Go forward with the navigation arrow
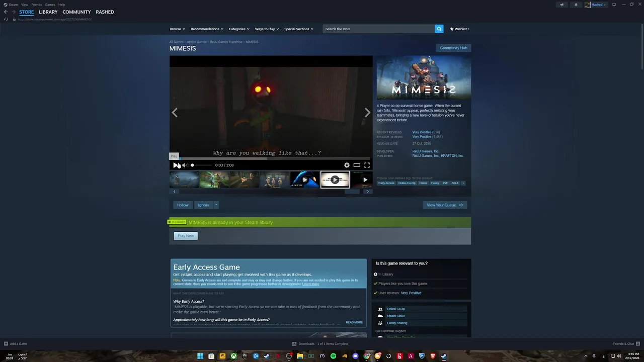644x362 pixels. tap(14, 12)
